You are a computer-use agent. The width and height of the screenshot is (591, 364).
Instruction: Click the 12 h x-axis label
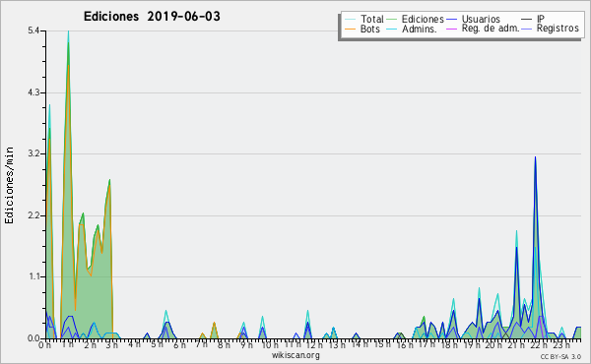(314, 344)
